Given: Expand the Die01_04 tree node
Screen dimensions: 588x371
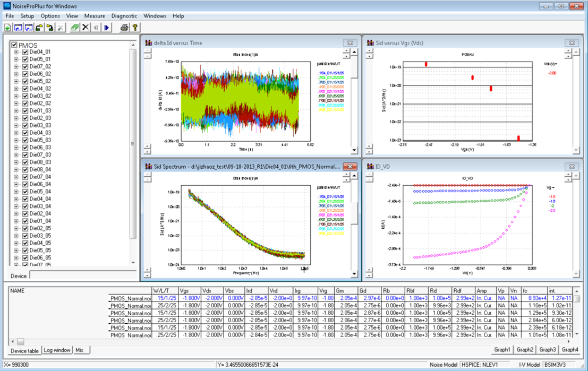Looking at the screenshot, I should (16, 221).
